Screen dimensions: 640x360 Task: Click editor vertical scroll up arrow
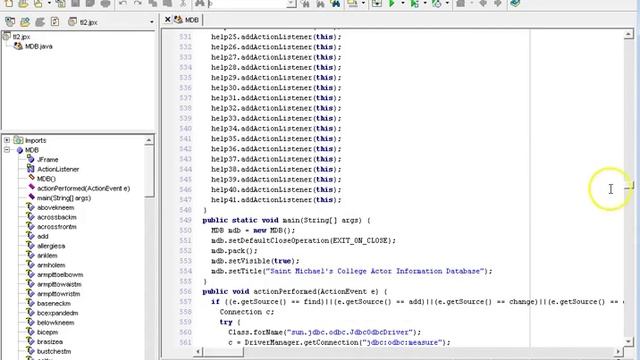(628, 35)
